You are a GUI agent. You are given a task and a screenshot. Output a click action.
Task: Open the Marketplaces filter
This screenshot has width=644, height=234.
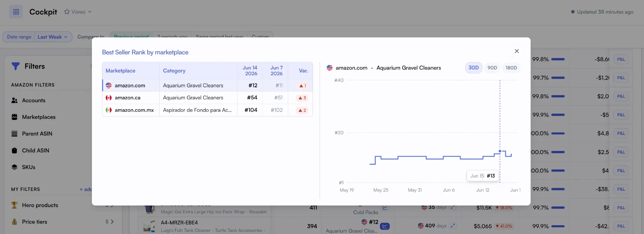[x=39, y=117]
